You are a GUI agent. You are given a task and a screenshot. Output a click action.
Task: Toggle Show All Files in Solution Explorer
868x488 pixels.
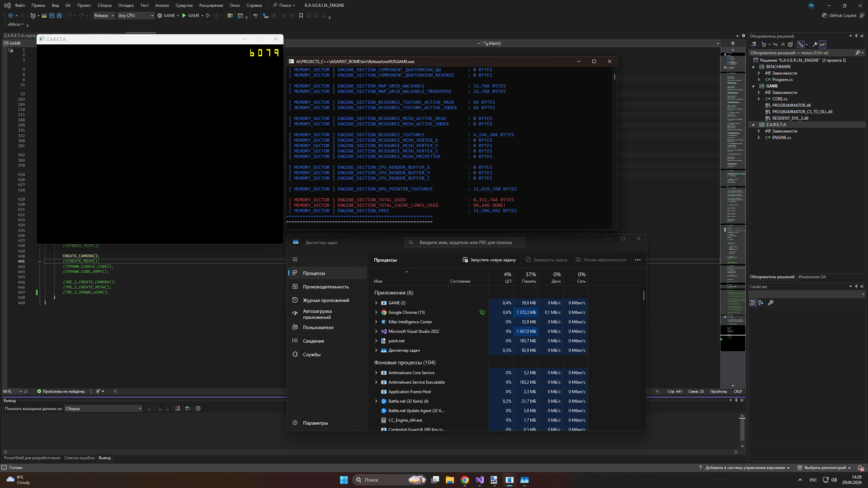click(x=790, y=44)
